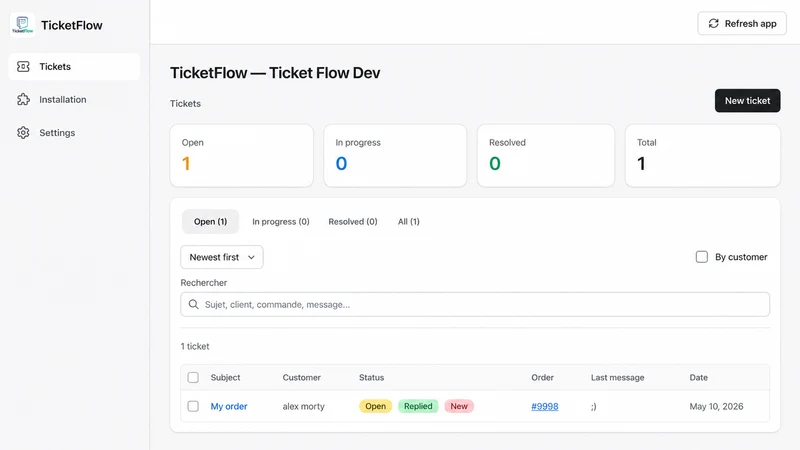
Task: Open order #9998 link
Action: [544, 406]
